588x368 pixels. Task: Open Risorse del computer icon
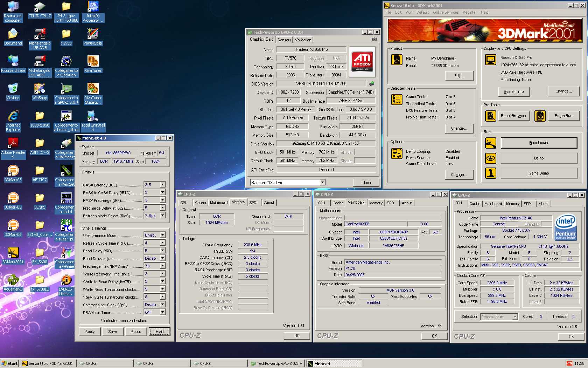13,12
